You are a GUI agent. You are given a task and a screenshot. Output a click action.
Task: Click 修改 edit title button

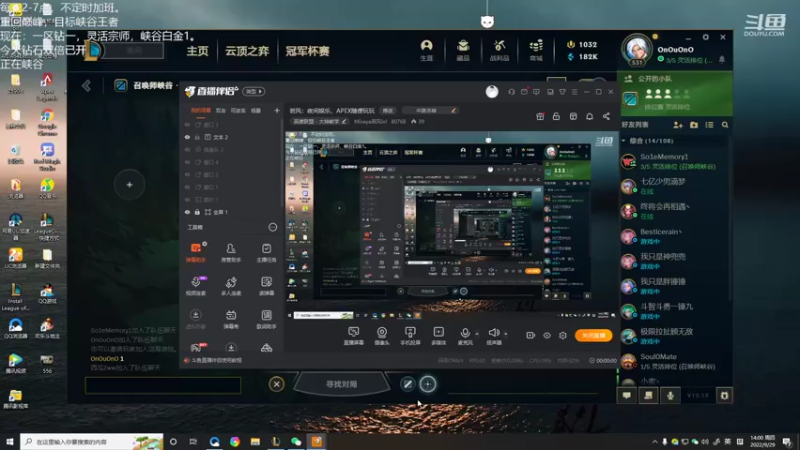pyautogui.click(x=388, y=111)
